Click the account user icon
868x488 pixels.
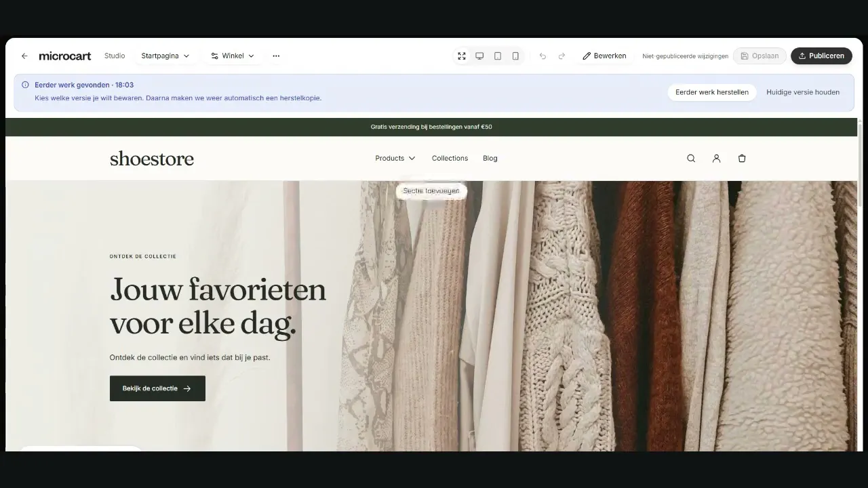(716, 159)
